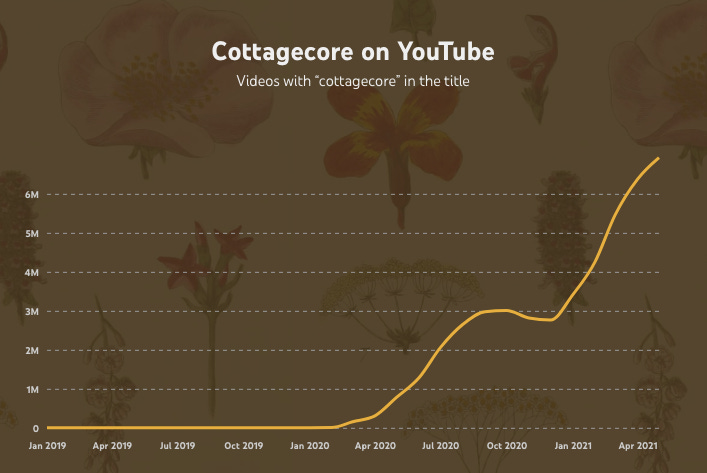Click the "Jul 2019" x-axis label
Image resolution: width=707 pixels, height=473 pixels.
178,446
